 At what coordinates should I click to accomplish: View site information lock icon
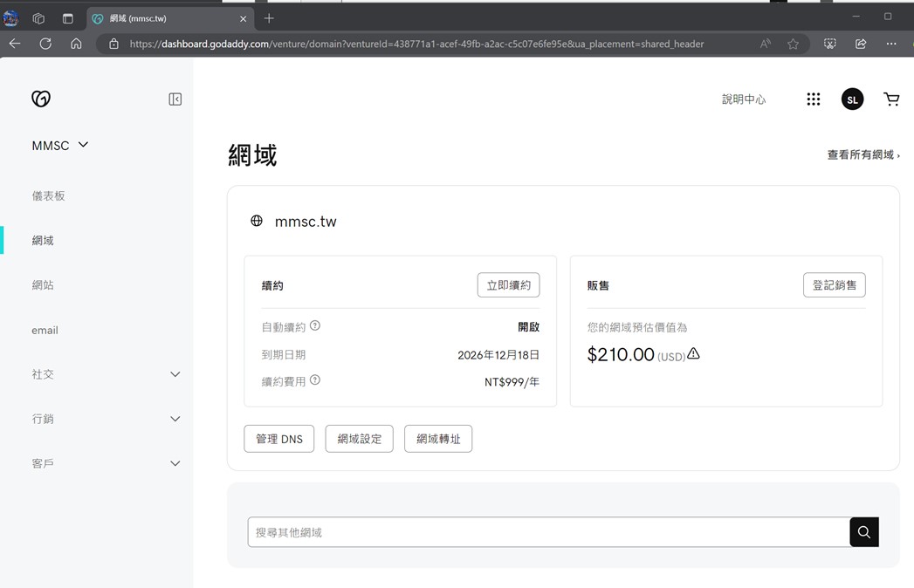click(x=113, y=44)
